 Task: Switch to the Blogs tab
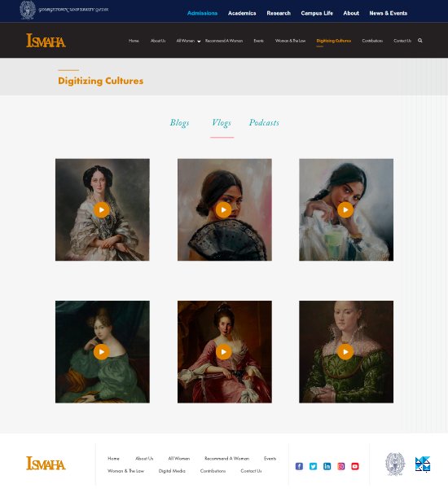179,122
